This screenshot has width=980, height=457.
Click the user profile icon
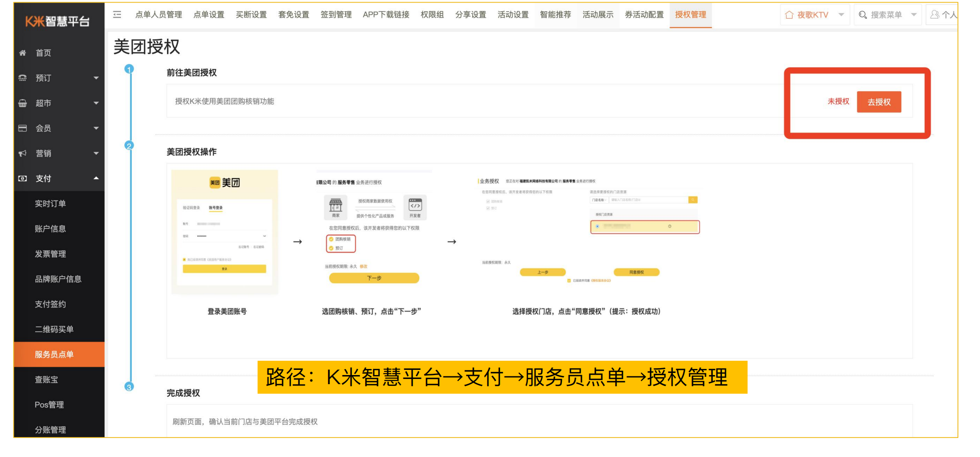tap(935, 15)
